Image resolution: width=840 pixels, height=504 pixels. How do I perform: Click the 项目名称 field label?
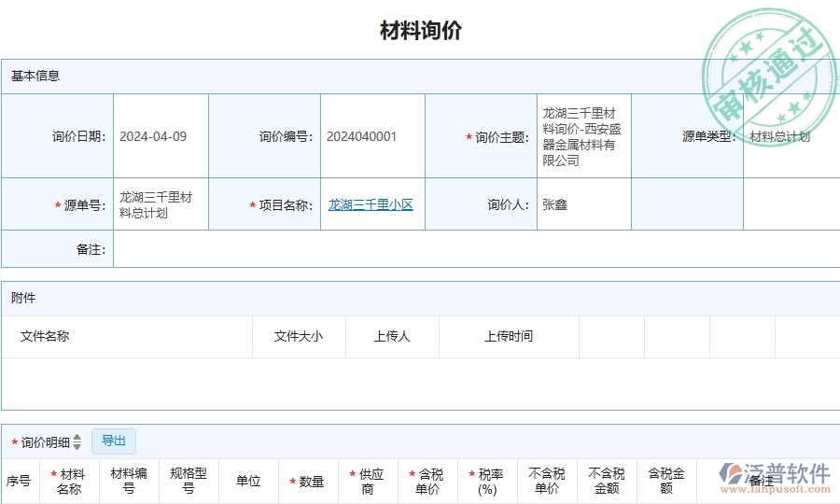click(281, 205)
